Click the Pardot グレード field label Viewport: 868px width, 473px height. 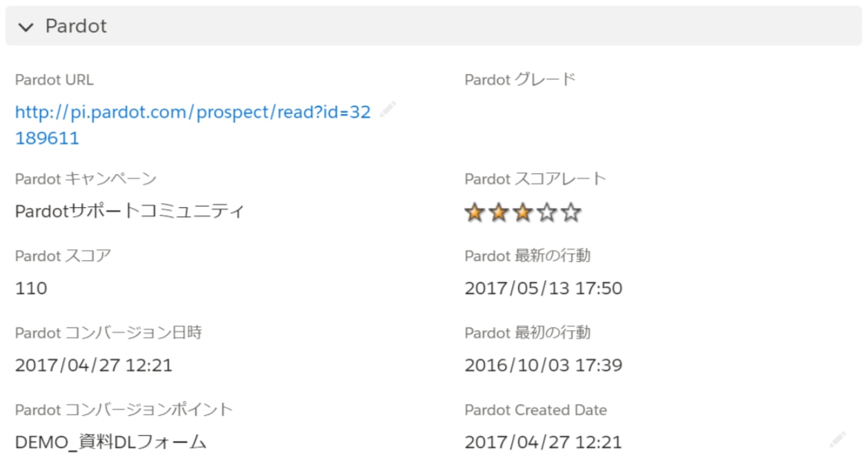click(x=520, y=79)
